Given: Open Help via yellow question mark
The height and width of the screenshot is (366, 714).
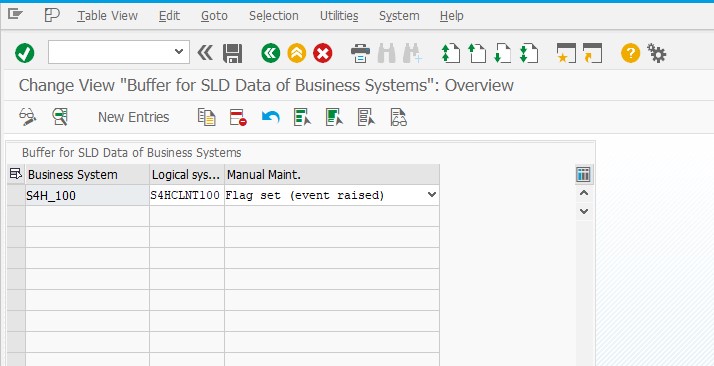Looking at the screenshot, I should [x=630, y=53].
